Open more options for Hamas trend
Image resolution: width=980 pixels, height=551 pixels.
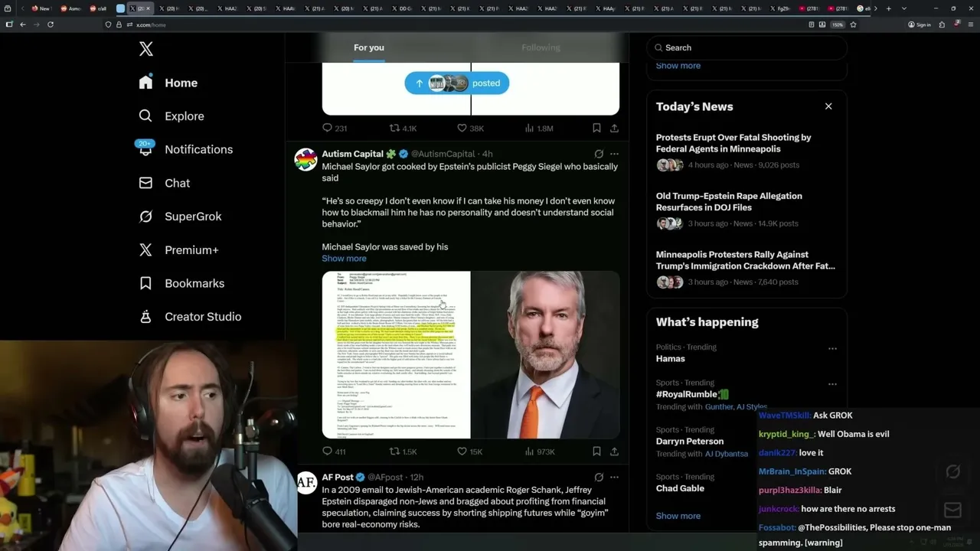832,348
